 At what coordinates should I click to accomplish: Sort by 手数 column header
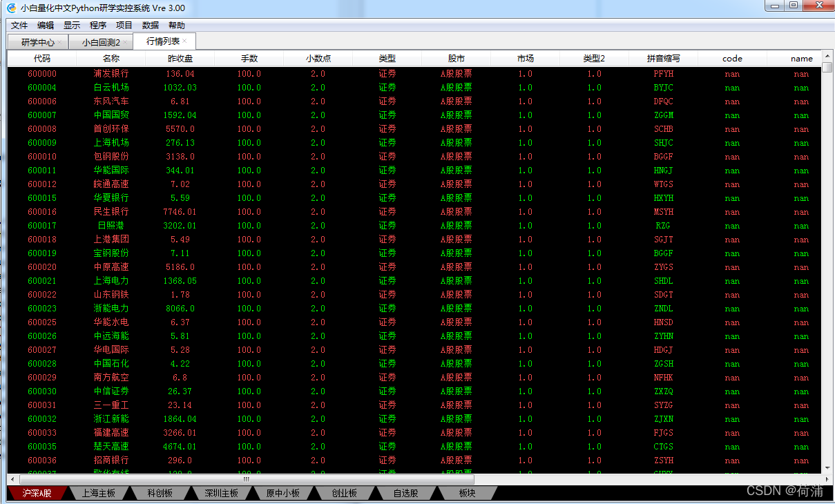(249, 59)
